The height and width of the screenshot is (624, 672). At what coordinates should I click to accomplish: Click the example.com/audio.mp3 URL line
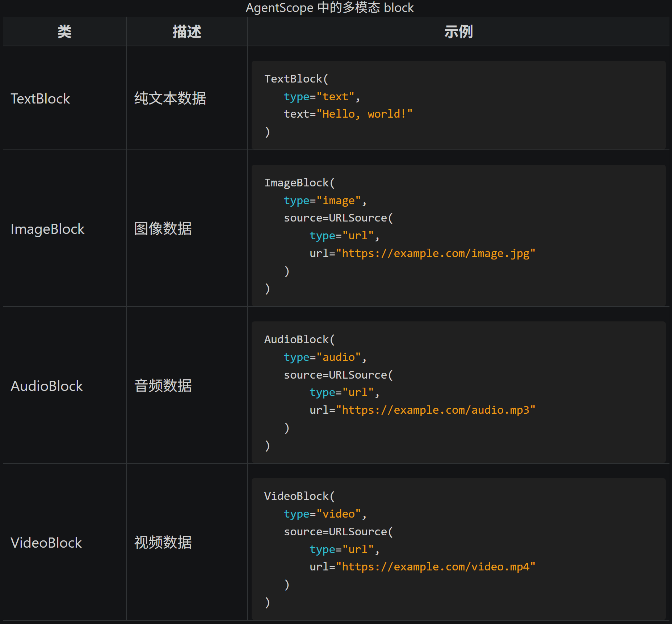[x=422, y=410]
